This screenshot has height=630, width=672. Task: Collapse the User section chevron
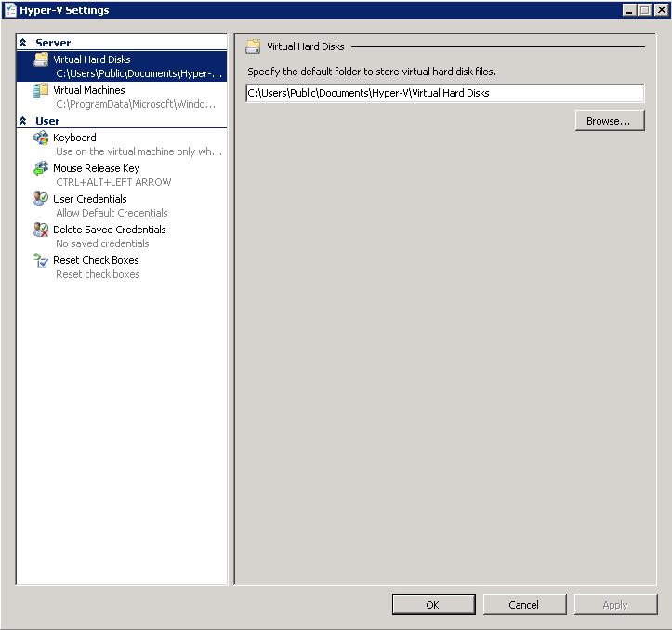click(x=23, y=121)
